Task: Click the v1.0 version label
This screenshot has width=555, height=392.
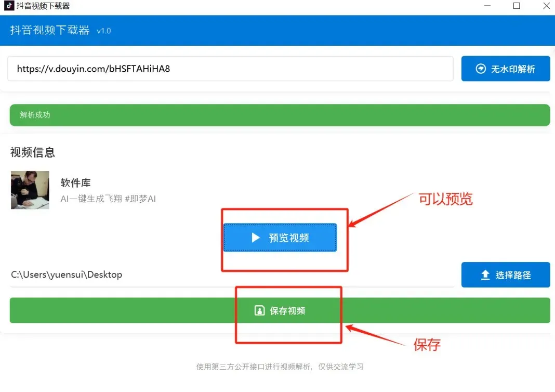Action: pos(104,31)
